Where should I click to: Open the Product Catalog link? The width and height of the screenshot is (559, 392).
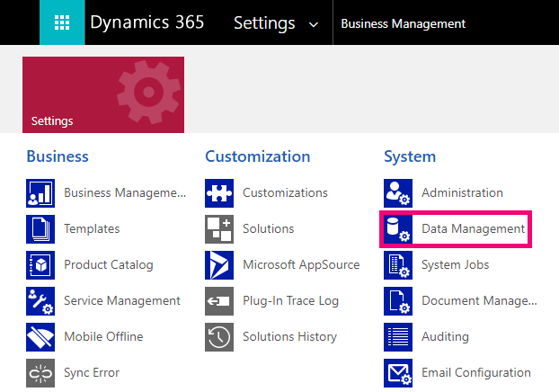click(x=109, y=264)
